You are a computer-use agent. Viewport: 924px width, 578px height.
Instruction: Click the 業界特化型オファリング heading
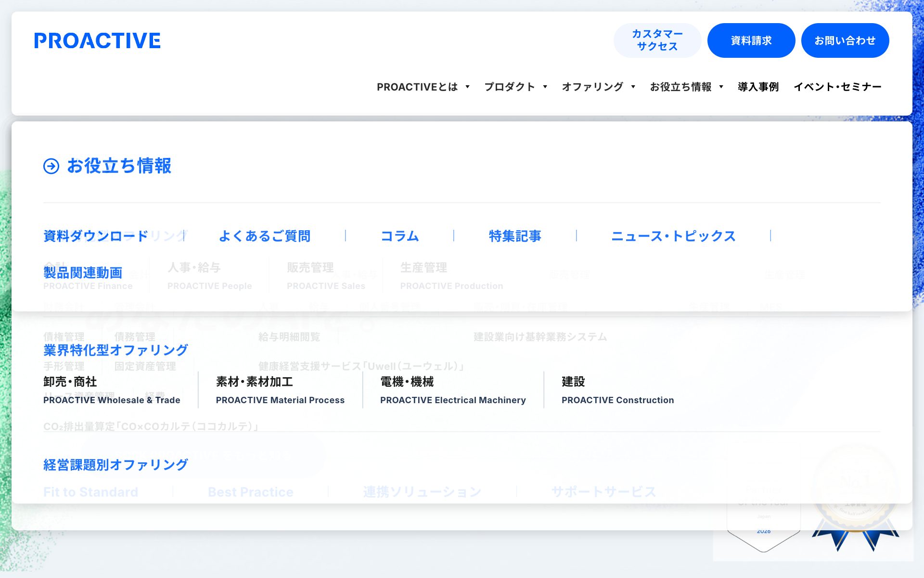(x=115, y=350)
